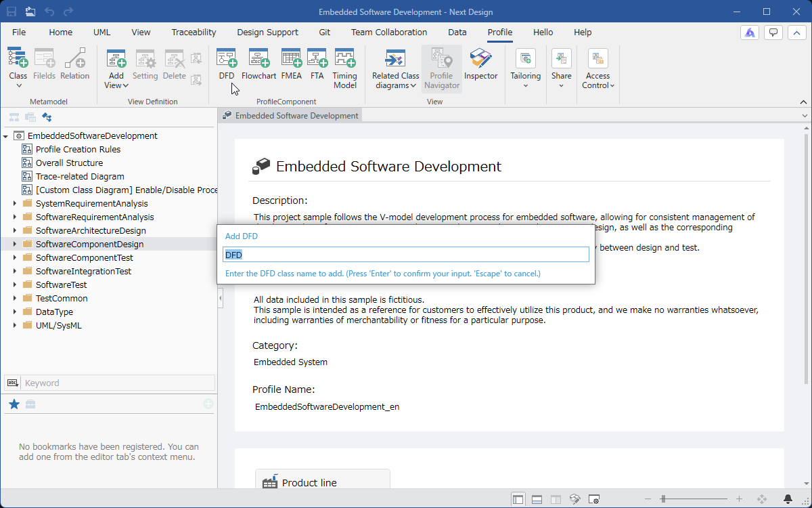The height and width of the screenshot is (508, 812).
Task: Switch to the Design Support tab
Action: pyautogui.click(x=267, y=32)
